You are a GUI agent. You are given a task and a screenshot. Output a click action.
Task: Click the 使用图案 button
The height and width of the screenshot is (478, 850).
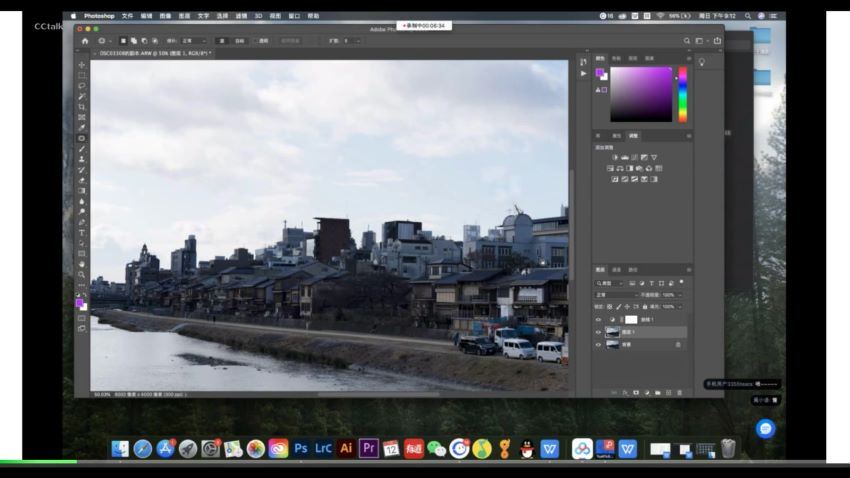[290, 41]
